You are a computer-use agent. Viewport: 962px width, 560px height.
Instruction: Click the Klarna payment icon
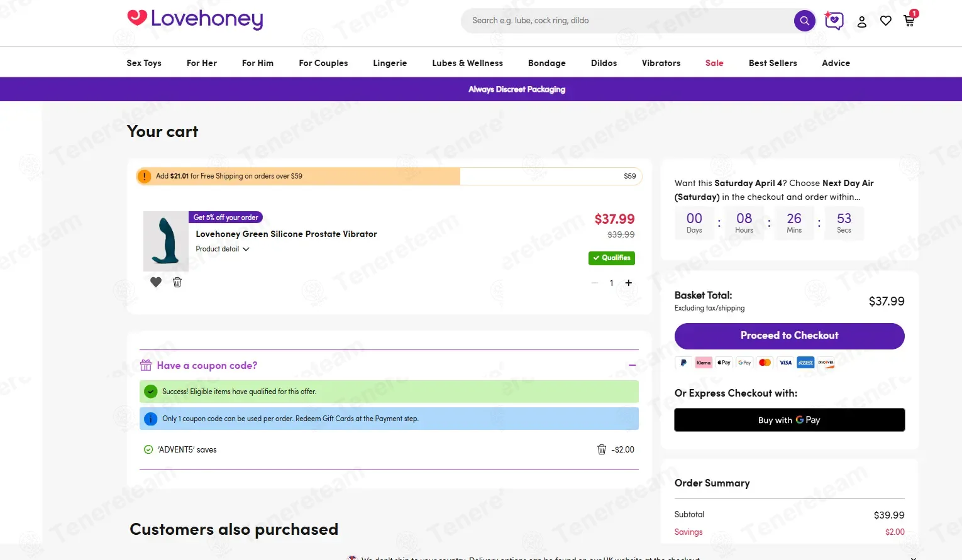pos(704,363)
